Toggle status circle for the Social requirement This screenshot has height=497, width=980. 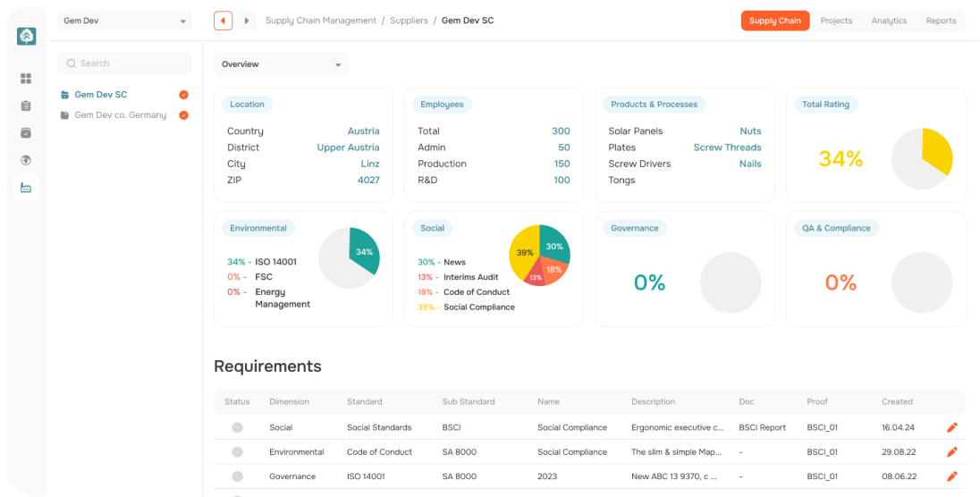(x=237, y=428)
